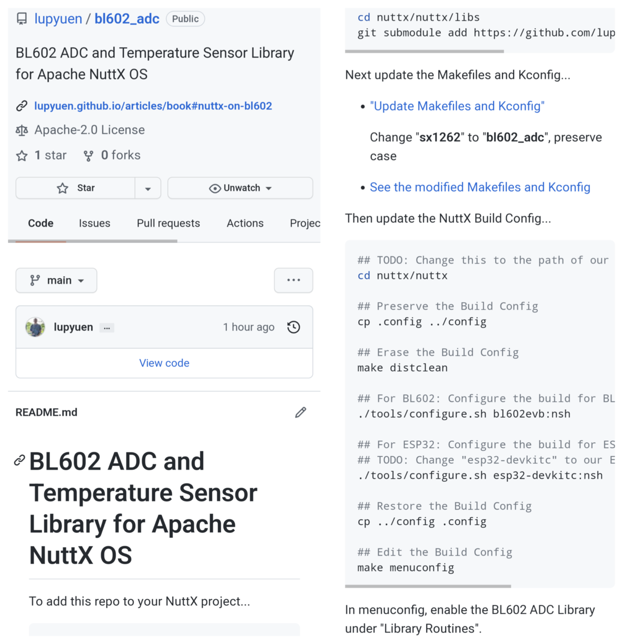Screen dimensions: 644x644
Task: Switch to the Issues tab
Action: tap(95, 223)
